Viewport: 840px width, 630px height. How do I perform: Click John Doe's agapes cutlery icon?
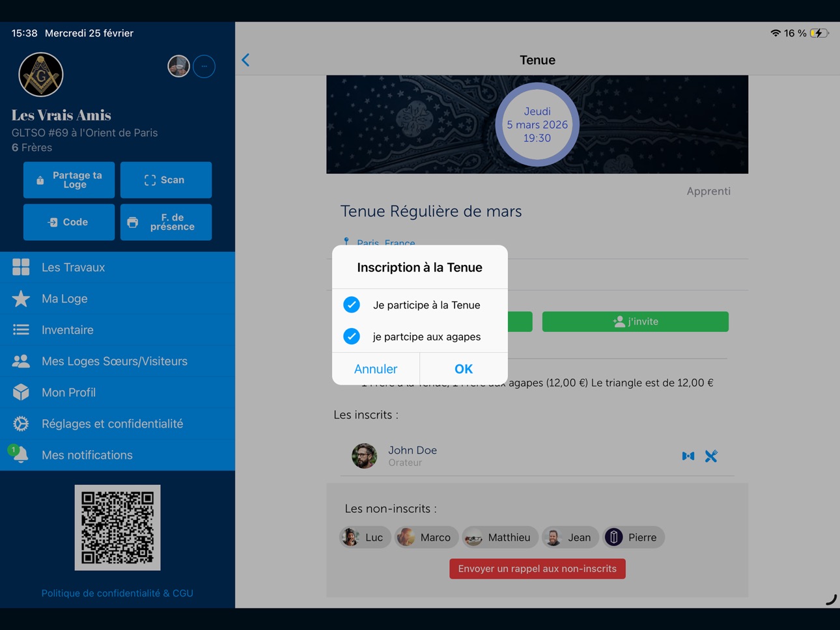711,456
